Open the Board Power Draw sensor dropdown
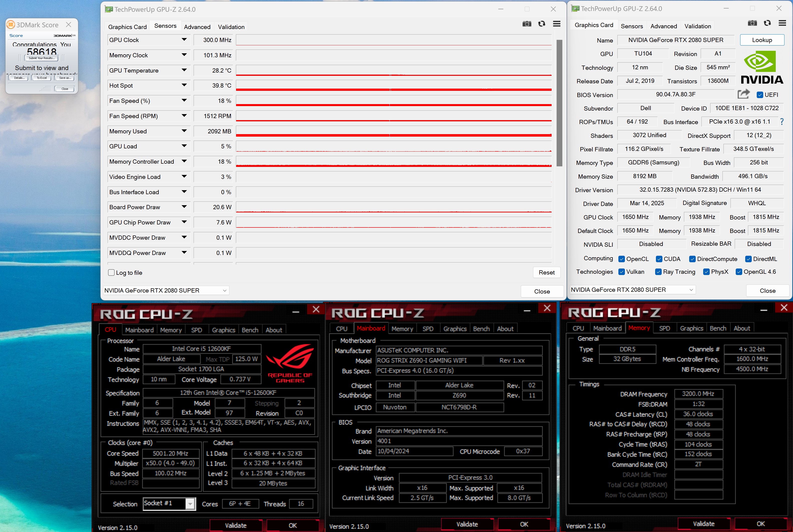The height and width of the screenshot is (532, 793). [184, 207]
